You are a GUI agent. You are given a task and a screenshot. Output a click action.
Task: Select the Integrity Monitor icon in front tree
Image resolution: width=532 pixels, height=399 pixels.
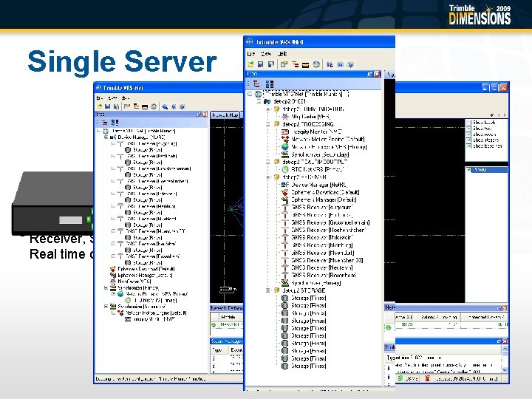[285, 132]
